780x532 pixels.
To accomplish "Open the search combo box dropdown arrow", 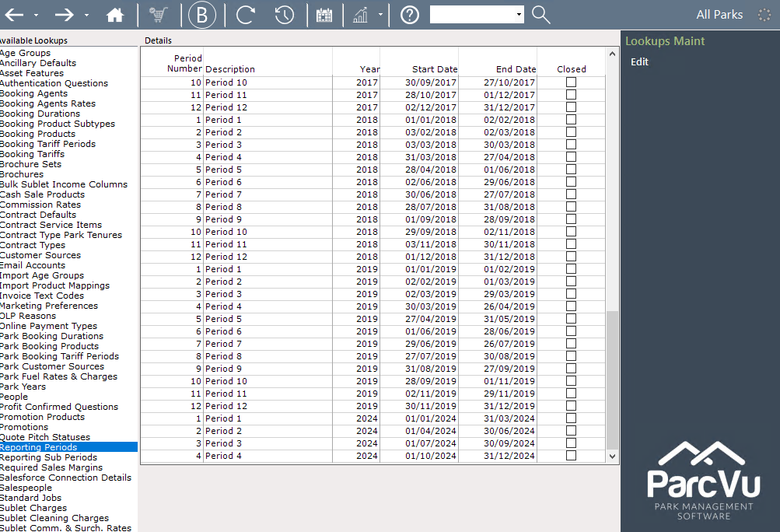I will click(x=519, y=15).
